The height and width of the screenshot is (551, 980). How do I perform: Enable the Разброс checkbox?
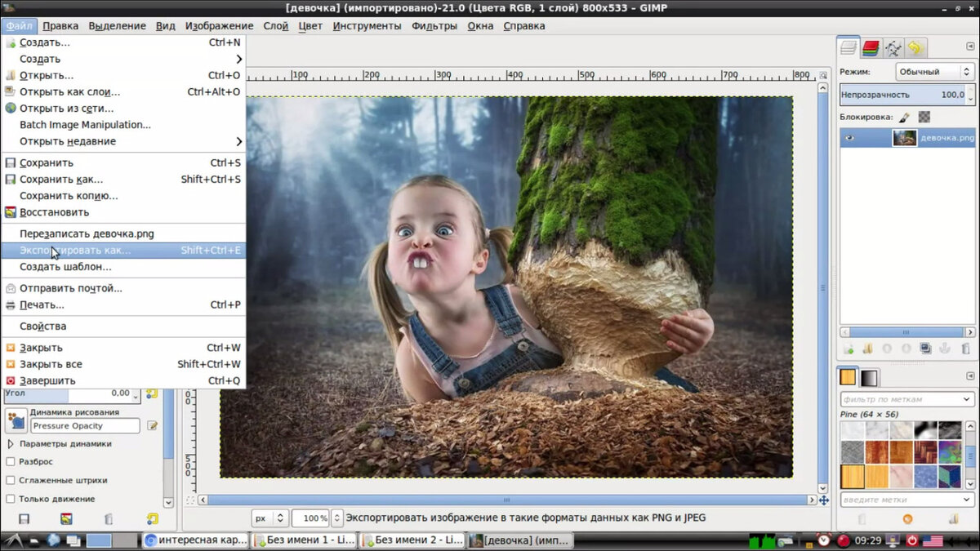click(x=11, y=462)
